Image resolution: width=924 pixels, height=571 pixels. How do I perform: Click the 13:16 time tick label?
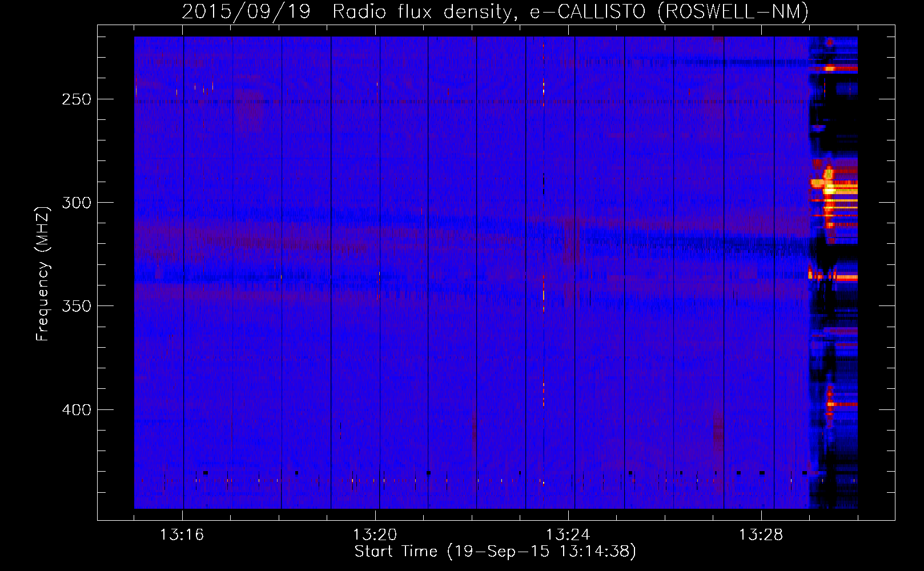(182, 535)
